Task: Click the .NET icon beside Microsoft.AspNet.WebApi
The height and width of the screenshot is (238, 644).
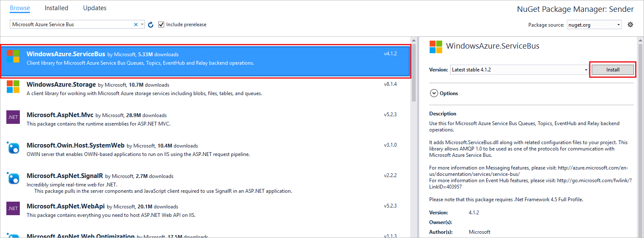Action: (x=13, y=208)
